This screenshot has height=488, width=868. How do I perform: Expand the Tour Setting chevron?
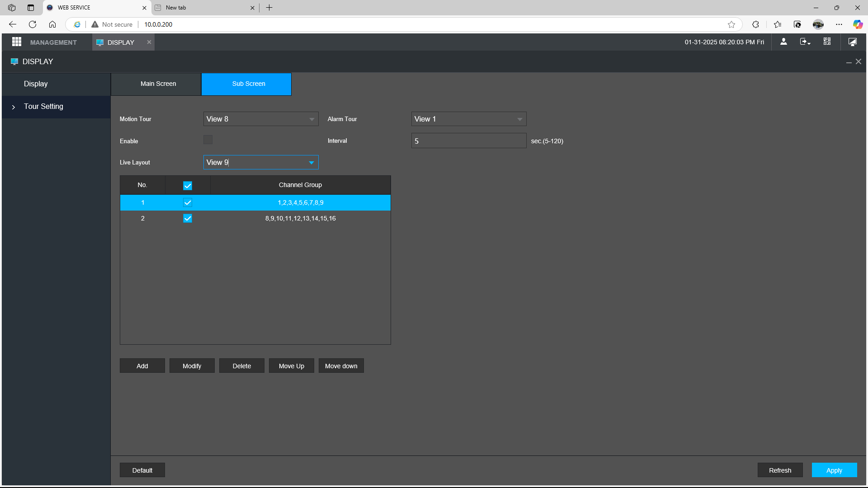[14, 107]
